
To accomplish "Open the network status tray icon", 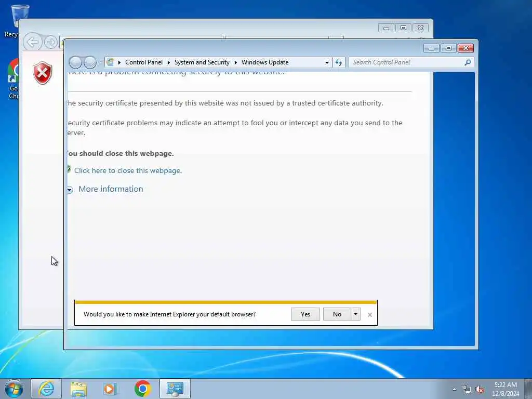I will coord(467,390).
